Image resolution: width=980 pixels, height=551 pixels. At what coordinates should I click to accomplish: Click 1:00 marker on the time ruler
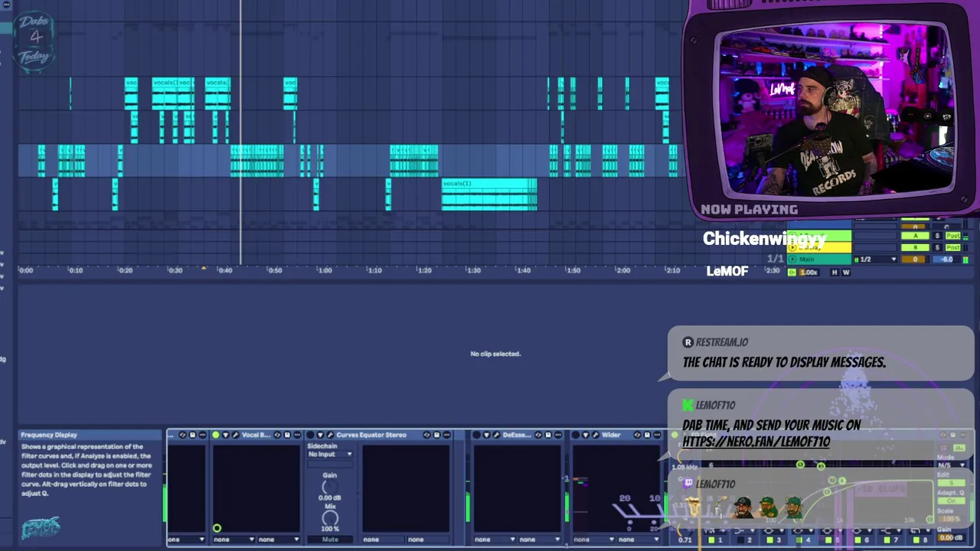point(325,270)
